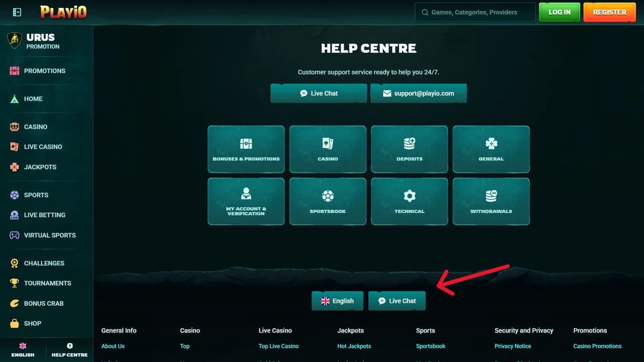Screen dimensions: 644x362
Task: Open the Privacy Notice footer link
Action: pos(513,346)
